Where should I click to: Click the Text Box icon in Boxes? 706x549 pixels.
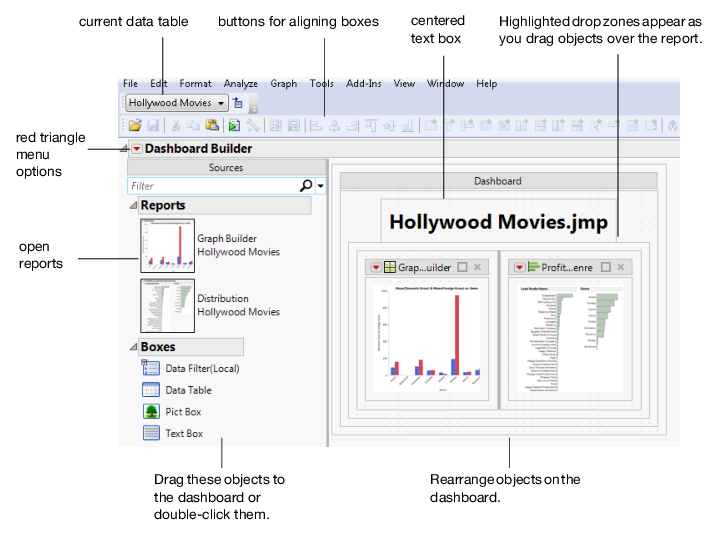[151, 433]
